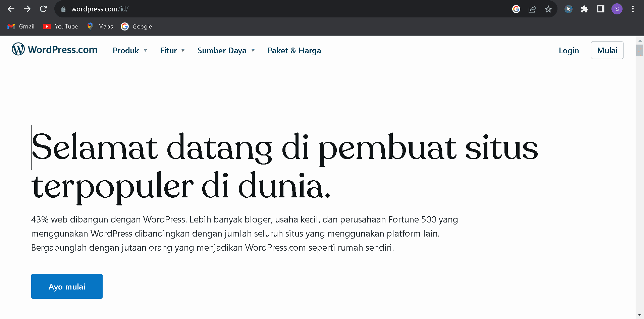Expand the Sumber Daya dropdown menu
This screenshot has height=319, width=644.
click(x=226, y=51)
